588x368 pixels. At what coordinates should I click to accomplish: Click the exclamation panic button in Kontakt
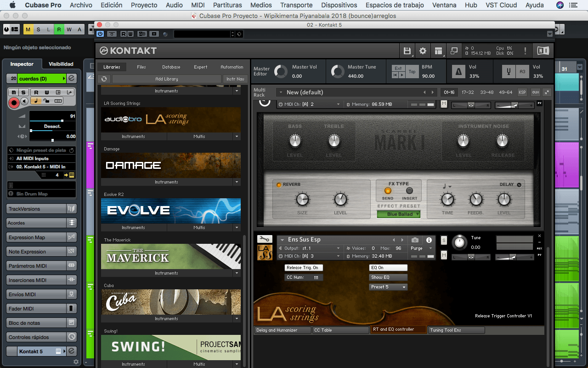coord(525,51)
